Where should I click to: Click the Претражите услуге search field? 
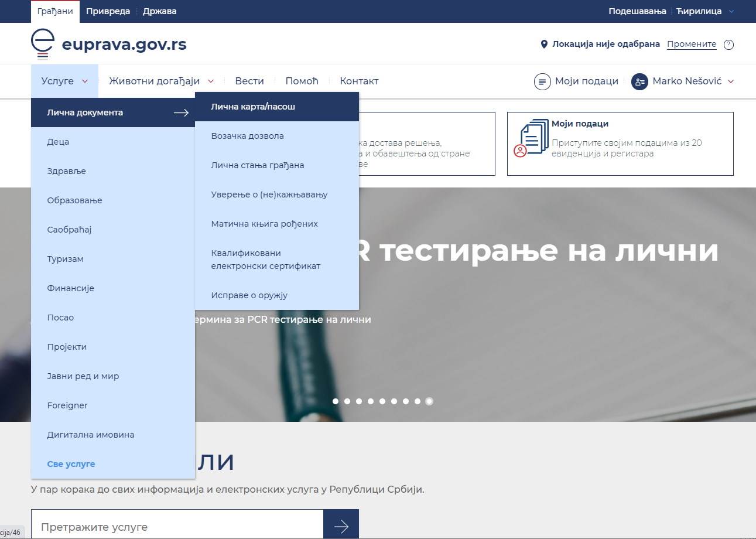click(176, 525)
